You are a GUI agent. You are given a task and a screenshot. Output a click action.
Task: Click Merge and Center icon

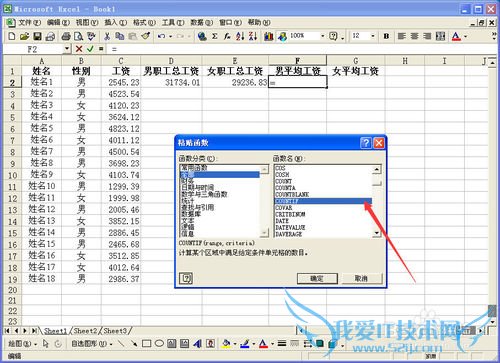click(440, 36)
